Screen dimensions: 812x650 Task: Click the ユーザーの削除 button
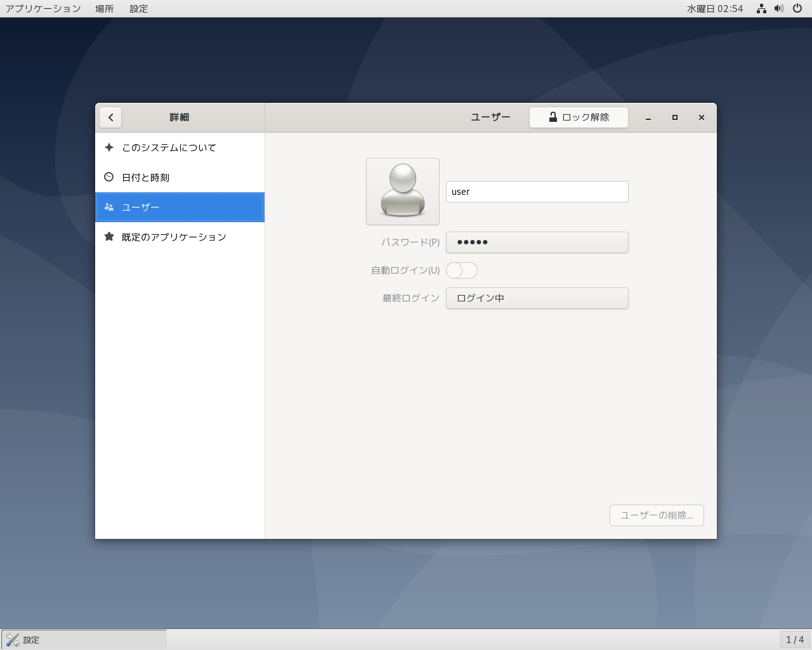point(657,515)
